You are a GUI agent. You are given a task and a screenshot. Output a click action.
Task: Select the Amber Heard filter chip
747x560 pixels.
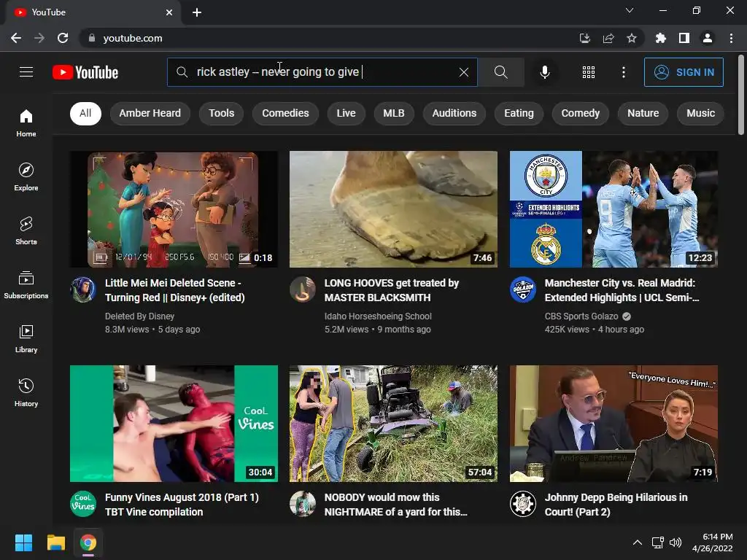(150, 113)
